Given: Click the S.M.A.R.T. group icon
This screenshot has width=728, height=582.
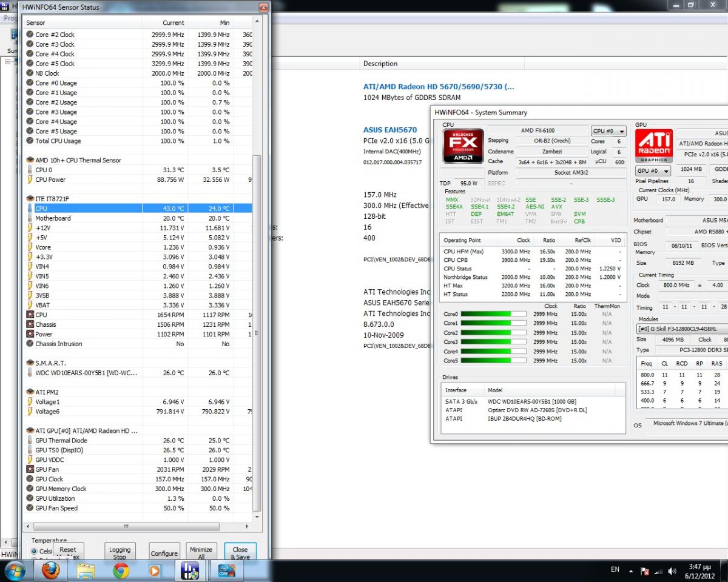Looking at the screenshot, I should (30, 363).
